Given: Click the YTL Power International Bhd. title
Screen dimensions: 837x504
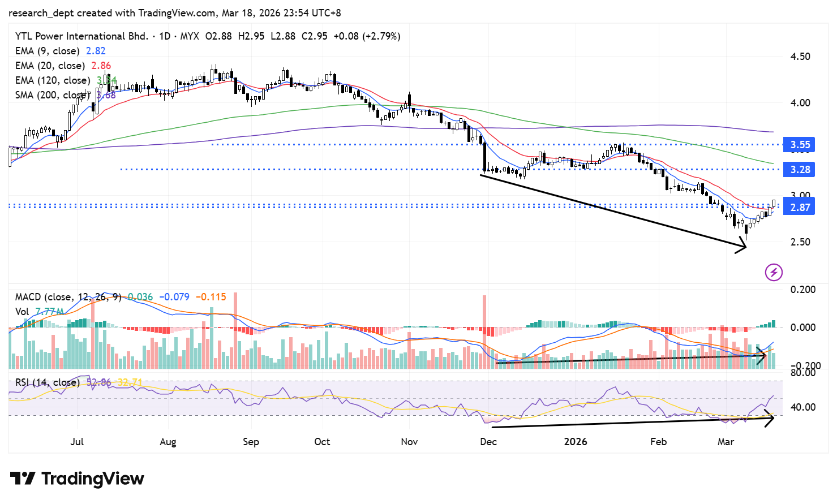Looking at the screenshot, I should coord(81,36).
